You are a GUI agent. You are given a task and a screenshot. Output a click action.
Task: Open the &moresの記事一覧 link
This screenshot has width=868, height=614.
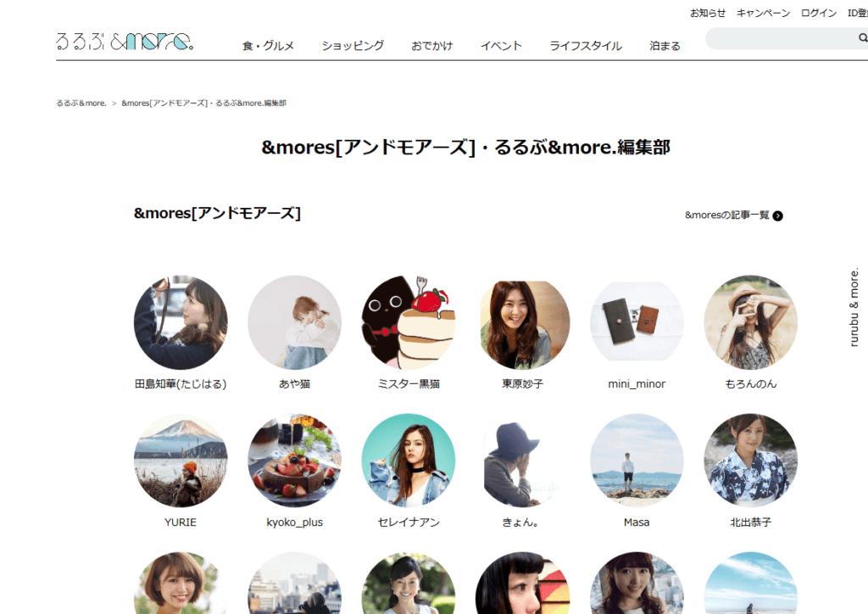click(726, 215)
